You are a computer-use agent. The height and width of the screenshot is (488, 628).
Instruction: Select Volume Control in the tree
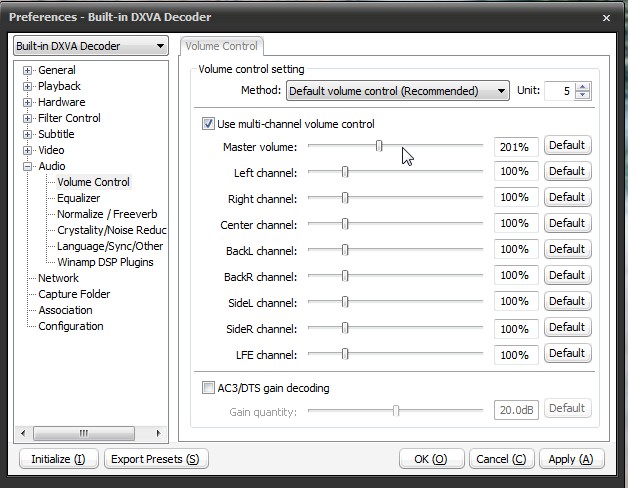(x=93, y=182)
